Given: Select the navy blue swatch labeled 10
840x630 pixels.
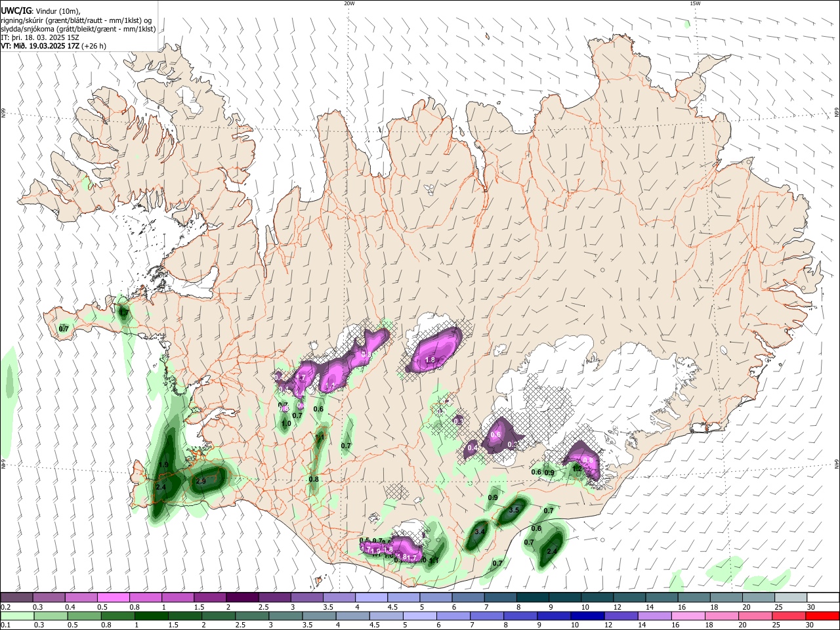Looking at the screenshot, I should pyautogui.click(x=587, y=616).
